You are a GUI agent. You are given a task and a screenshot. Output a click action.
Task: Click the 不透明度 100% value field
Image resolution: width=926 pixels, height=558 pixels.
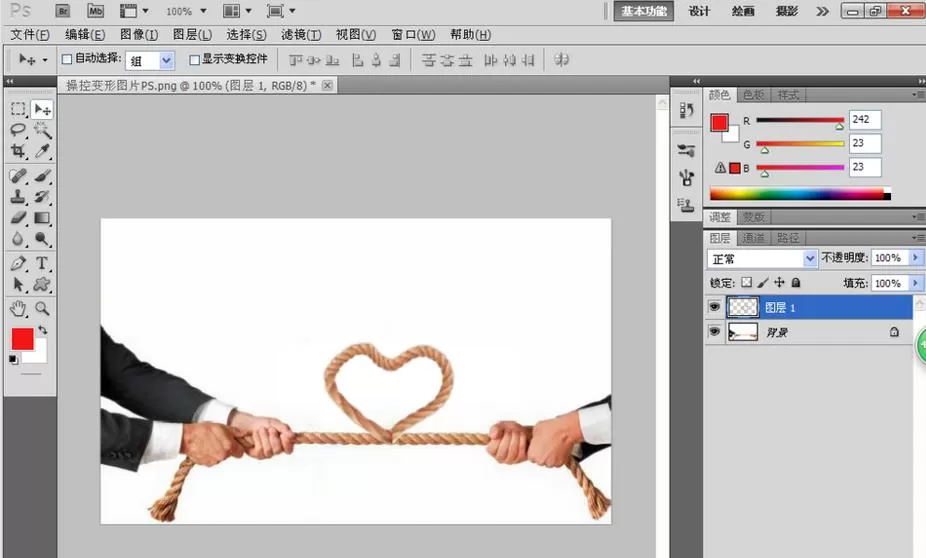click(890, 257)
